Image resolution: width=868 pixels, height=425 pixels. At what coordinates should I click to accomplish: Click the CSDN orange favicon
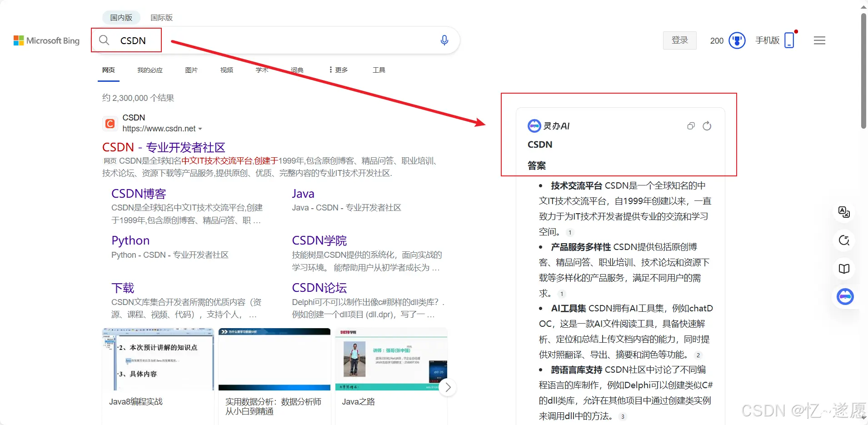coord(110,123)
